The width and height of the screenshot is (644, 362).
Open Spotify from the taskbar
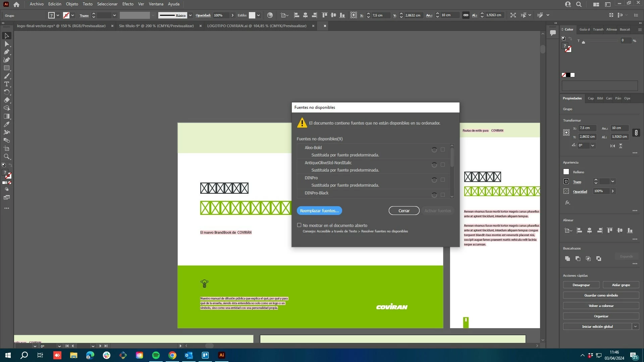pos(156,355)
